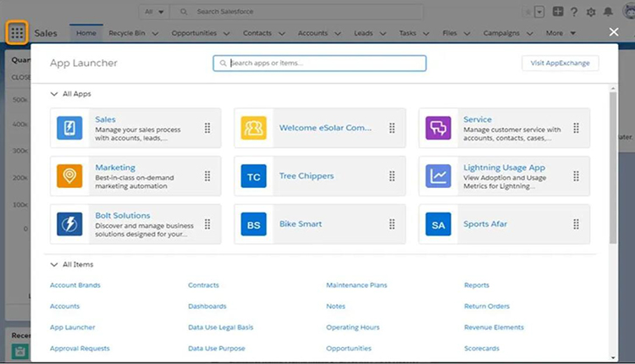Open the More navigation dropdown
The height and width of the screenshot is (364, 635).
(x=560, y=33)
